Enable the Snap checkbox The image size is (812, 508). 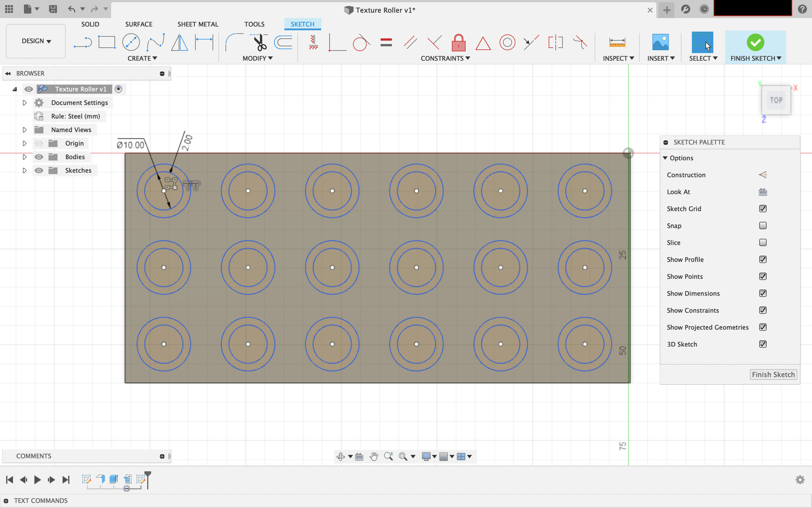coord(763,226)
